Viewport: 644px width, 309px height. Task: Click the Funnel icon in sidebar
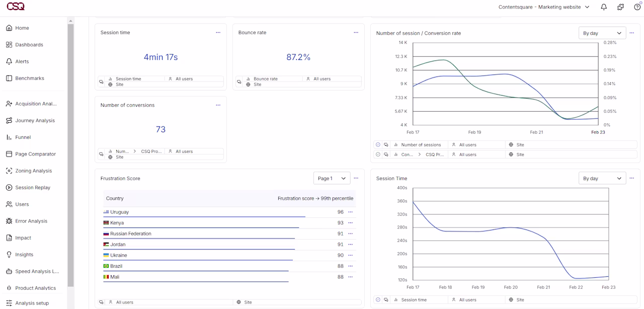tap(9, 137)
